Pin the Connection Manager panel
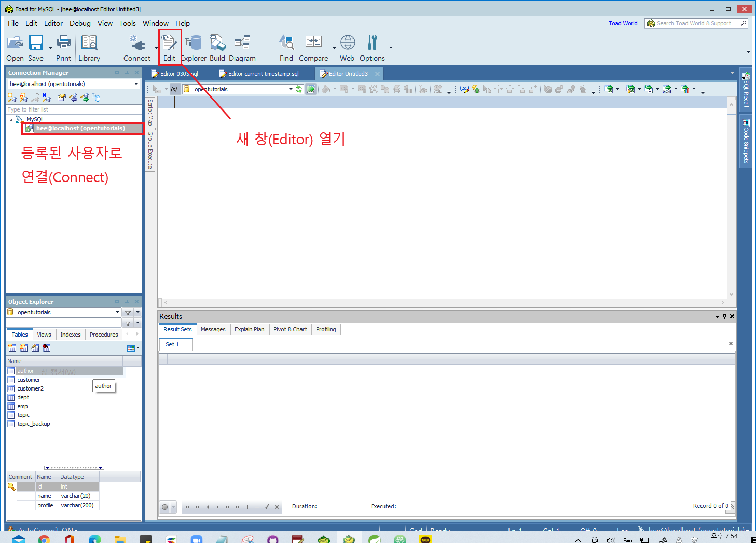Screen dimensions: 756x543 127,73
